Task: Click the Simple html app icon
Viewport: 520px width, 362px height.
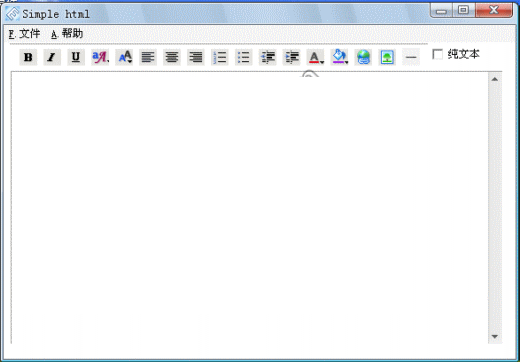Action: click(12, 14)
